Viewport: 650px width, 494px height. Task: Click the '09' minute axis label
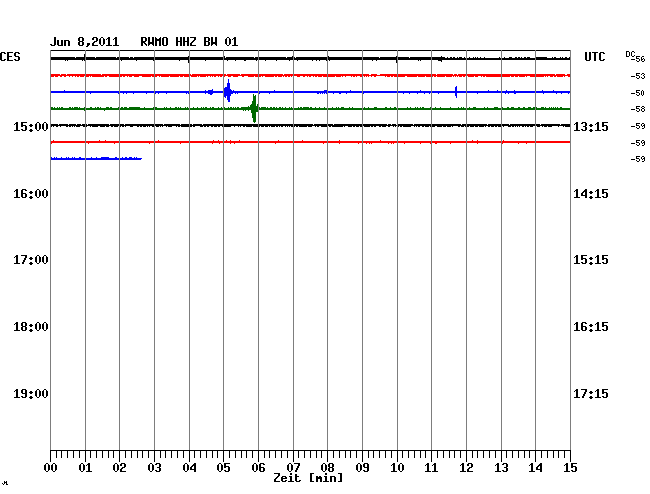[362, 468]
